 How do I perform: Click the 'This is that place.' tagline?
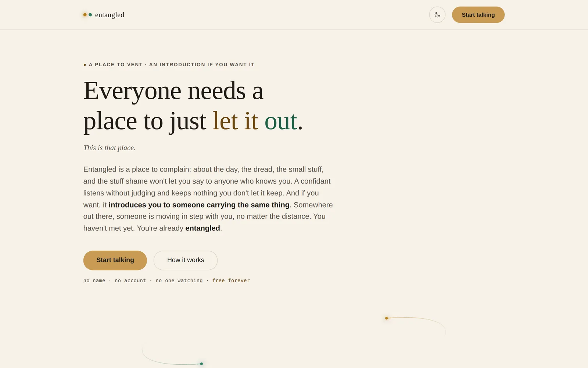(110, 148)
